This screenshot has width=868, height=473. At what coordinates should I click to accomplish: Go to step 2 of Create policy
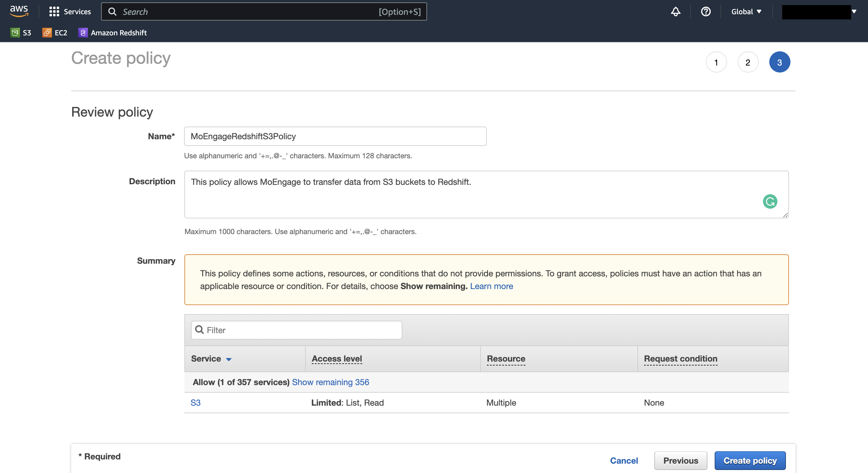tap(748, 62)
